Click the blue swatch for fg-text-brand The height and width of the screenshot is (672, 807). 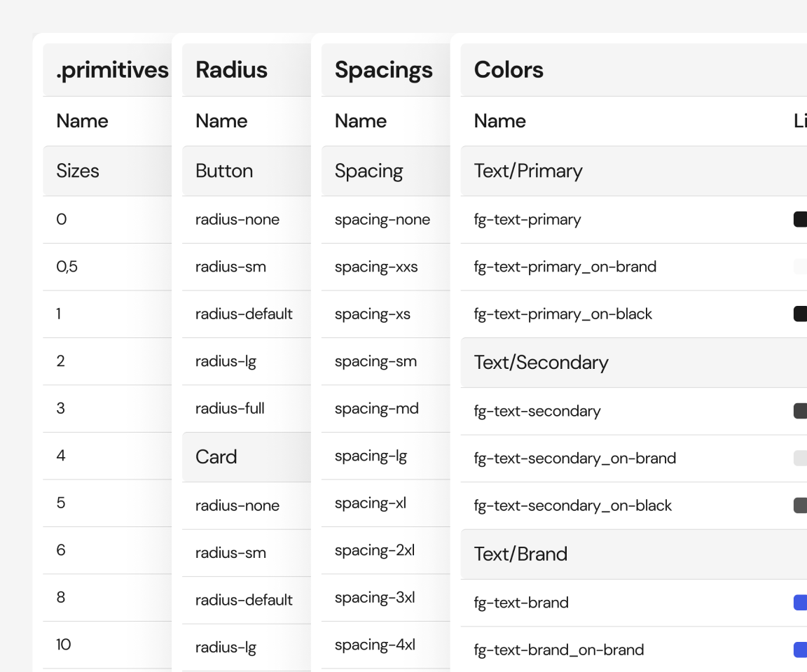pos(800,603)
